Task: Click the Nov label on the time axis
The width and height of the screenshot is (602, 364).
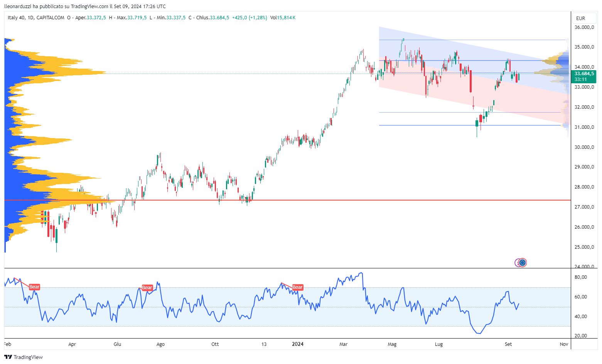Action: (x=564, y=344)
